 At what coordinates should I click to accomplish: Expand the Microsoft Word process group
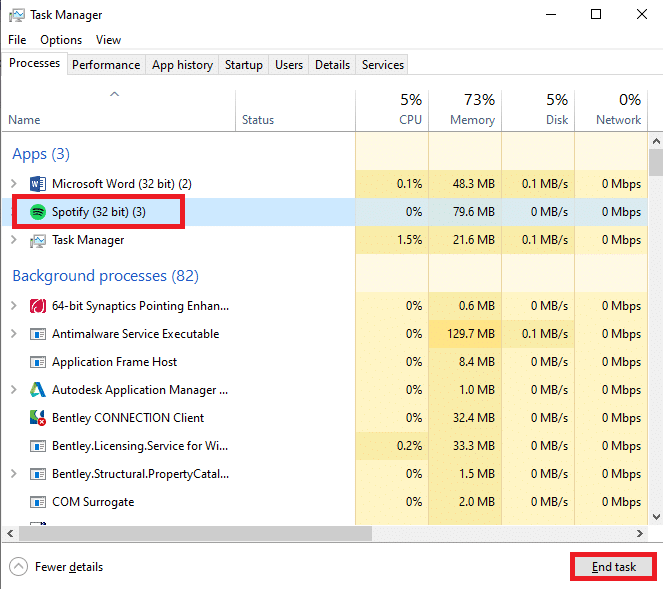pos(14,184)
